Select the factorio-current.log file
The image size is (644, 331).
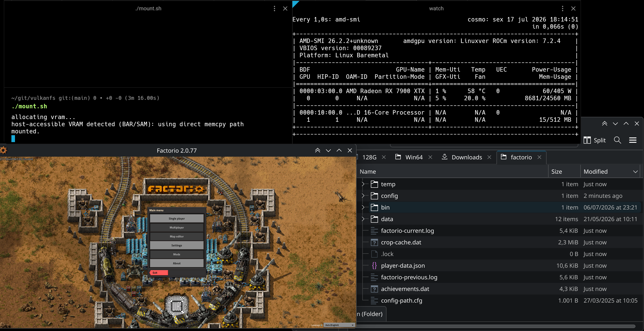click(407, 231)
